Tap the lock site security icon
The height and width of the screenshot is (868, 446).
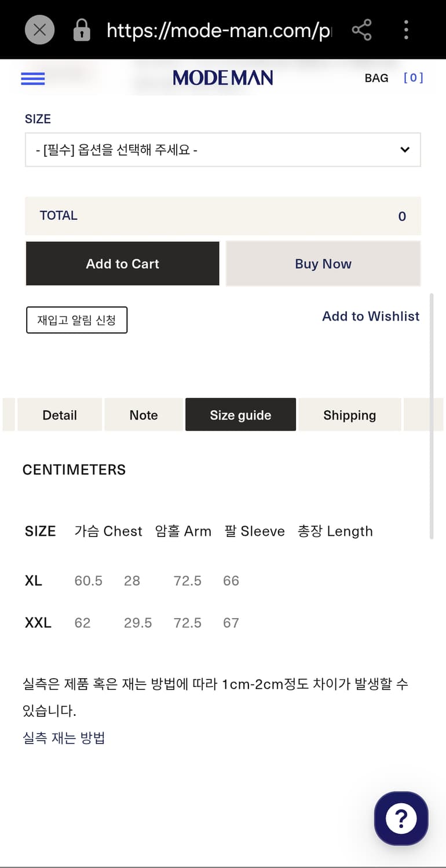tap(82, 30)
